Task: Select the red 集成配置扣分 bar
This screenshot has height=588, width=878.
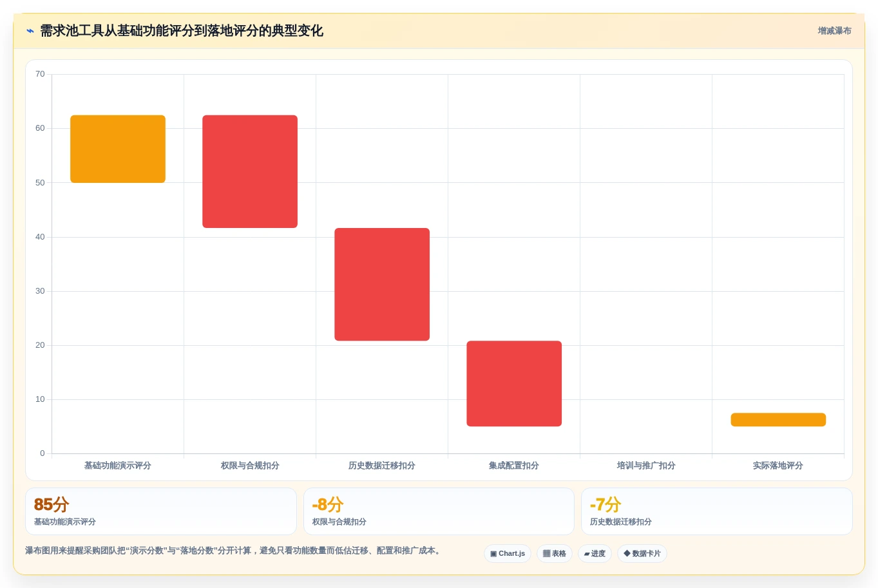Action: [x=514, y=383]
